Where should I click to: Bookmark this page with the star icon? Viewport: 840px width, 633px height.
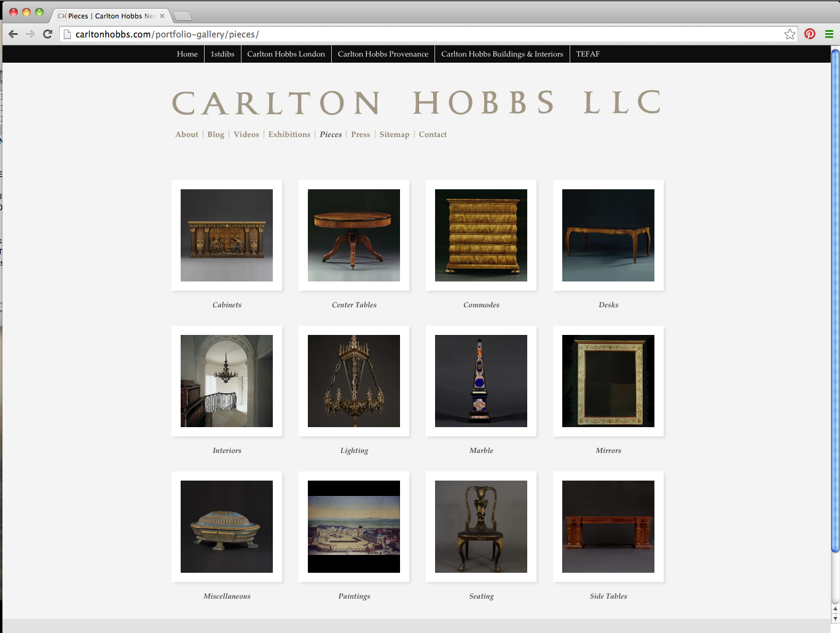(x=790, y=34)
